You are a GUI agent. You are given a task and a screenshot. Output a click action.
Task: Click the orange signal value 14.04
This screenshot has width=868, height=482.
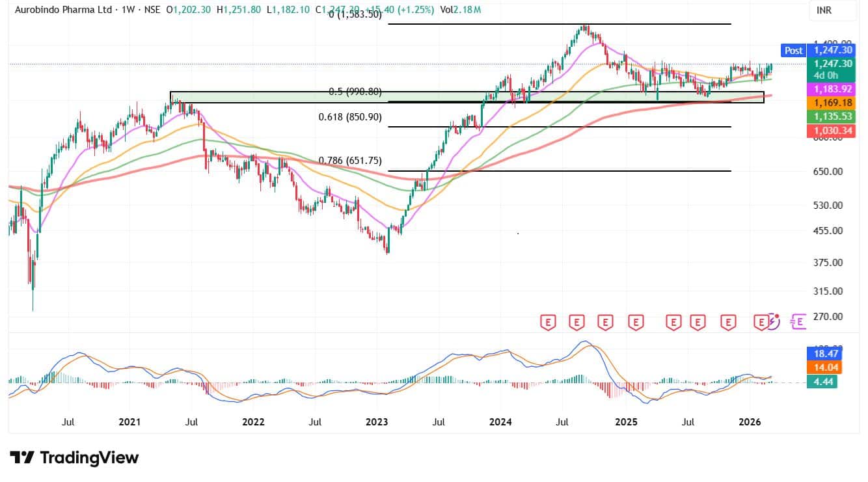point(825,368)
